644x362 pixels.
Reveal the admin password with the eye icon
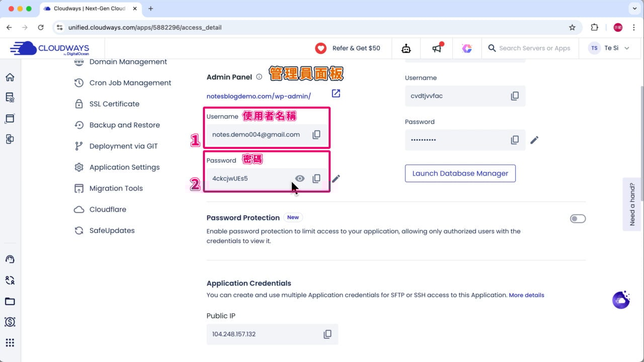299,178
